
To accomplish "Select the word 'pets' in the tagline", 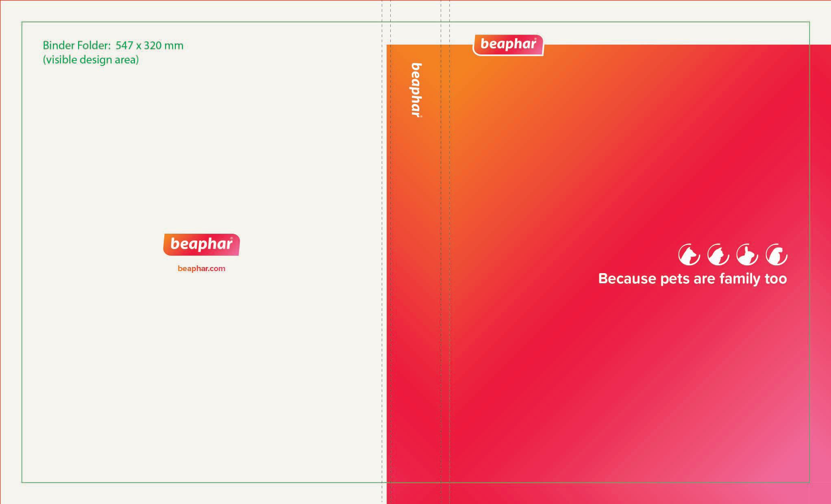I will click(675, 279).
